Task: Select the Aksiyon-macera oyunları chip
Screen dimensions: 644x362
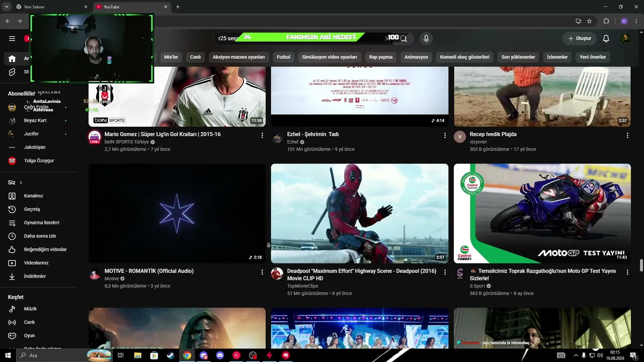Action: click(x=238, y=57)
